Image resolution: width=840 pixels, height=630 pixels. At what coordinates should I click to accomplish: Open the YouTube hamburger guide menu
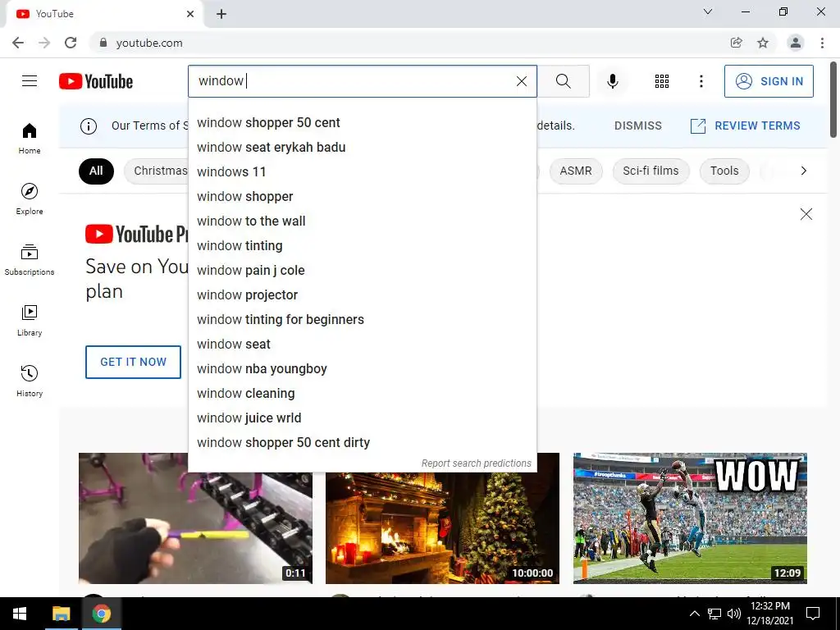tap(30, 81)
